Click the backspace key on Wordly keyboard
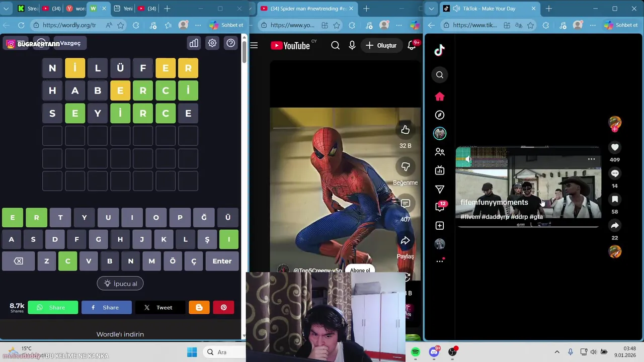644x362 pixels. coord(18,261)
